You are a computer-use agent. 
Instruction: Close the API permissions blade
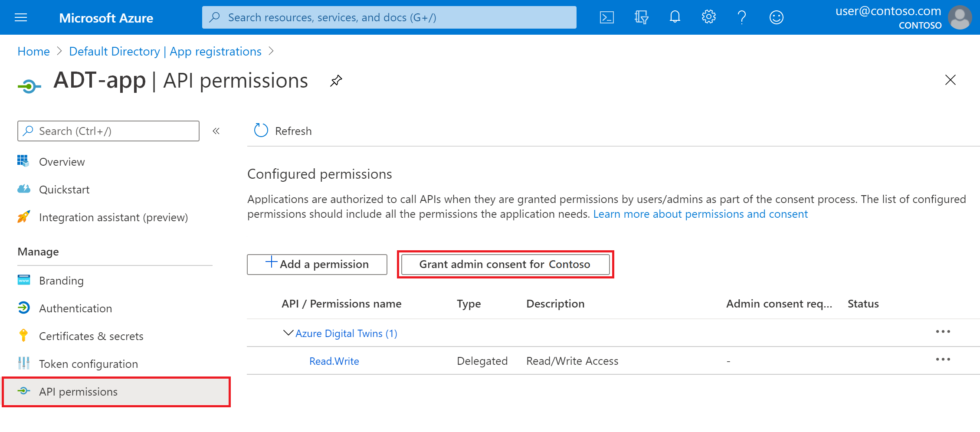point(950,80)
